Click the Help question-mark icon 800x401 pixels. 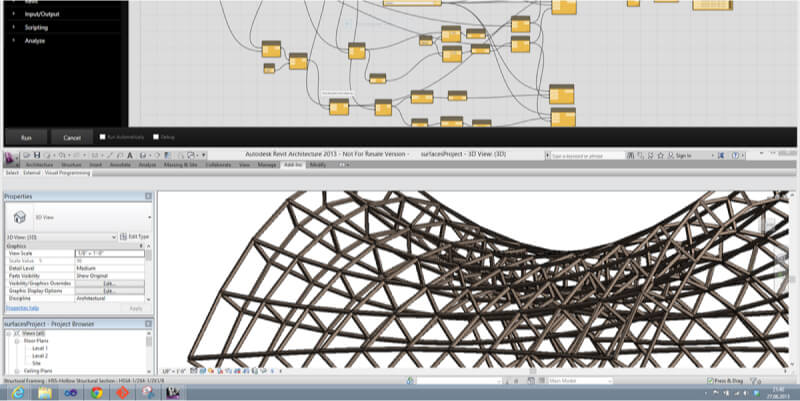(735, 155)
